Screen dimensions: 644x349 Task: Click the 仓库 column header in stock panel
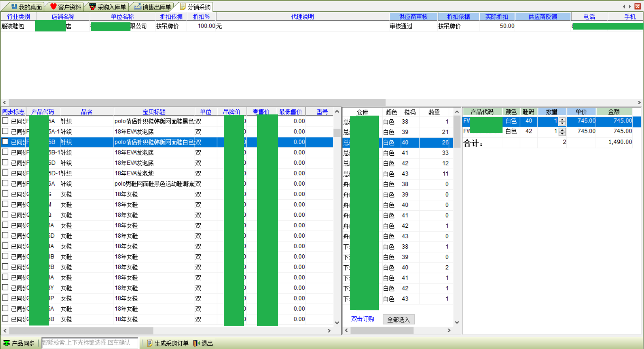(363, 112)
